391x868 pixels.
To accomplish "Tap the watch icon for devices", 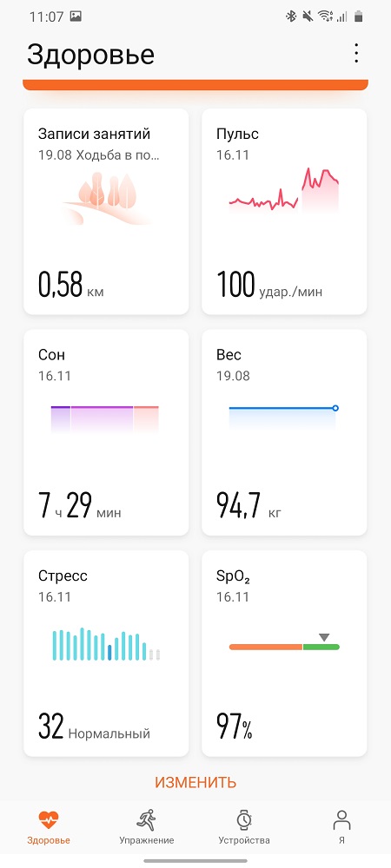I will [x=244, y=819].
